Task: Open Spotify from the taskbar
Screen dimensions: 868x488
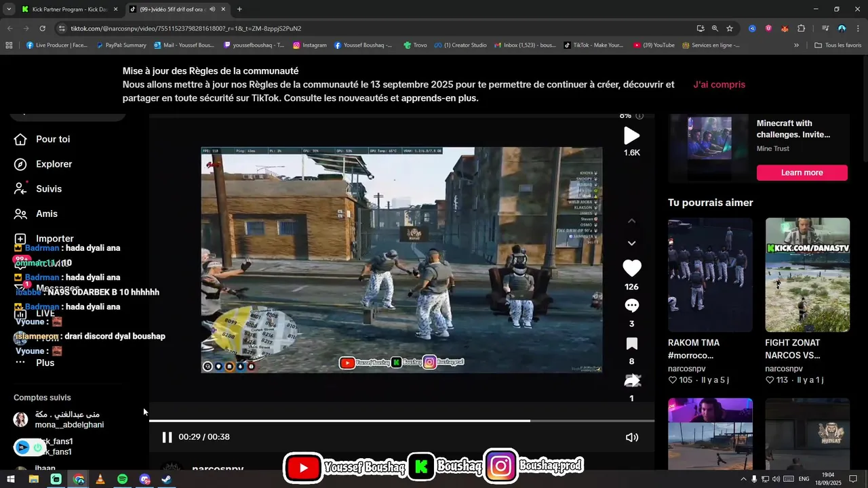Action: pos(123,479)
